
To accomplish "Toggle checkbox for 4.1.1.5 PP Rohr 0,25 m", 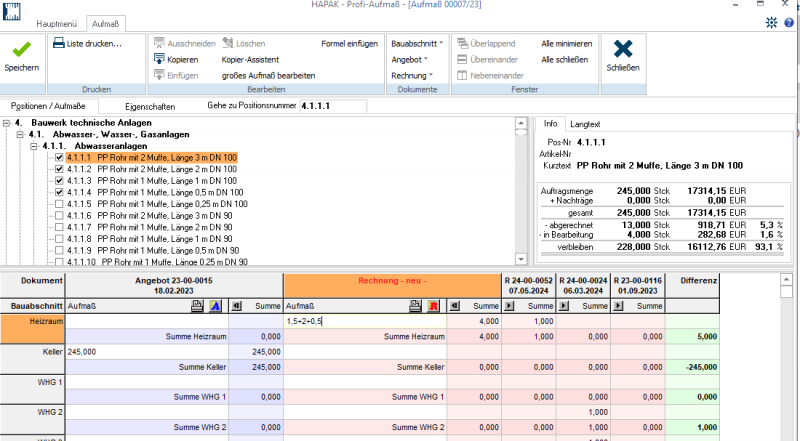I will point(59,204).
